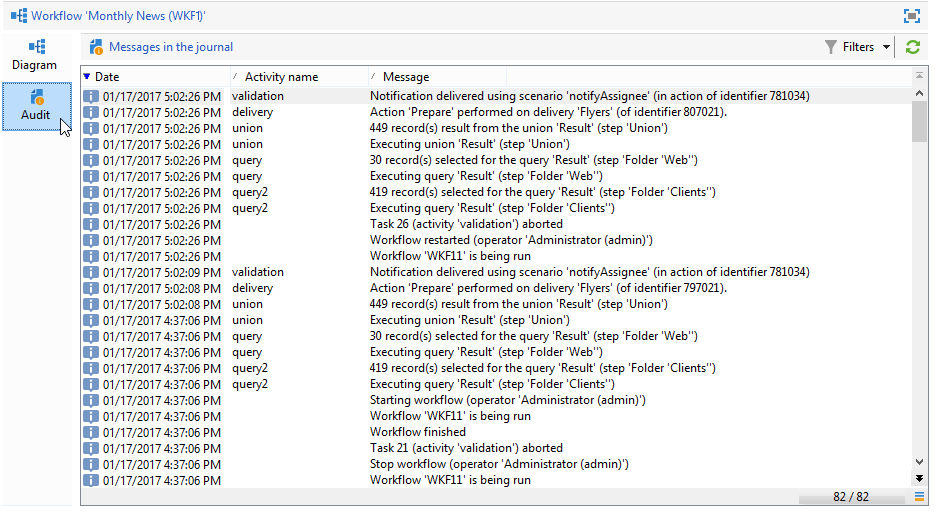Viewport: 943px width, 522px height.
Task: Sort by the Activity name column header
Action: coord(299,77)
